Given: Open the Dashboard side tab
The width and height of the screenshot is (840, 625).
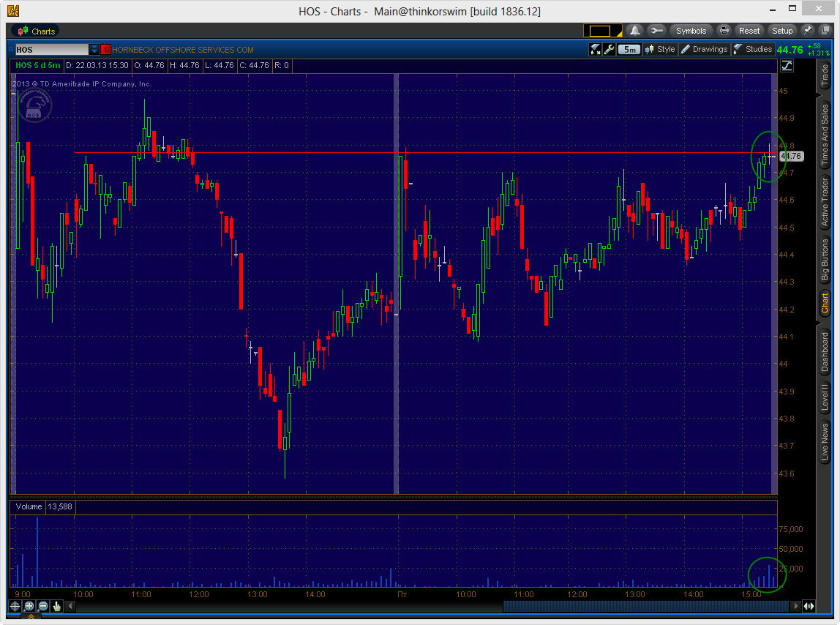Looking at the screenshot, I should [825, 352].
